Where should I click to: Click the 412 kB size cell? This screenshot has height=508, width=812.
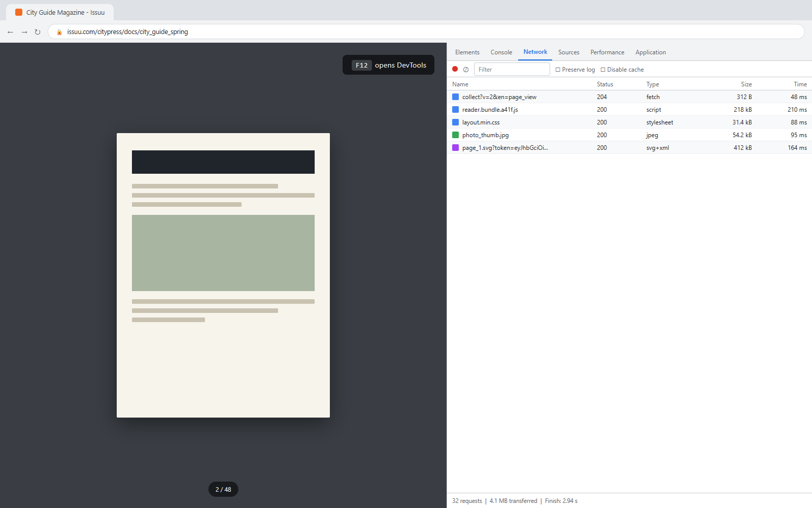pos(742,148)
